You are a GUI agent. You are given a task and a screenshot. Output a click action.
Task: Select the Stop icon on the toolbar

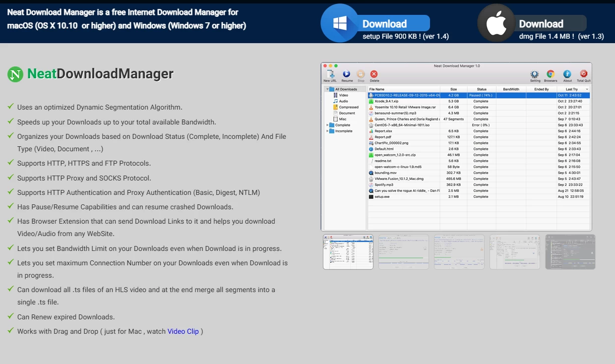tap(361, 73)
